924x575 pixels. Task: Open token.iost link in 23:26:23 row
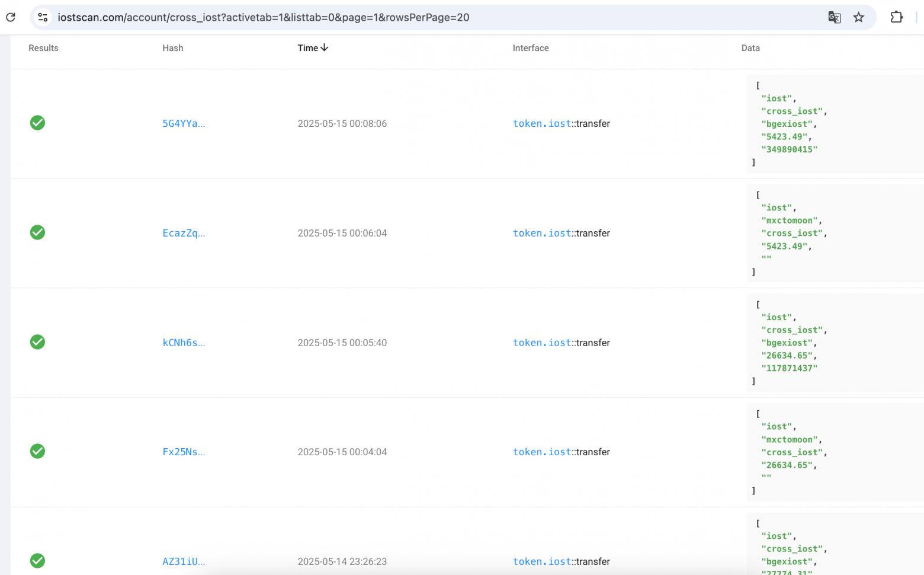[x=542, y=561]
